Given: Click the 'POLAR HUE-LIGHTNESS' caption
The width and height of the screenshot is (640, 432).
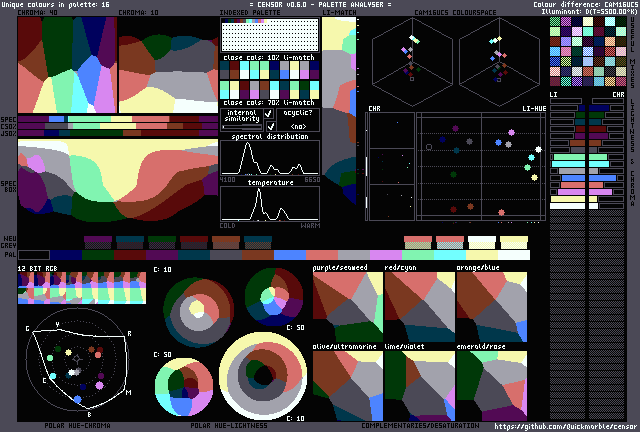Looking at the screenshot, I should point(229,425).
